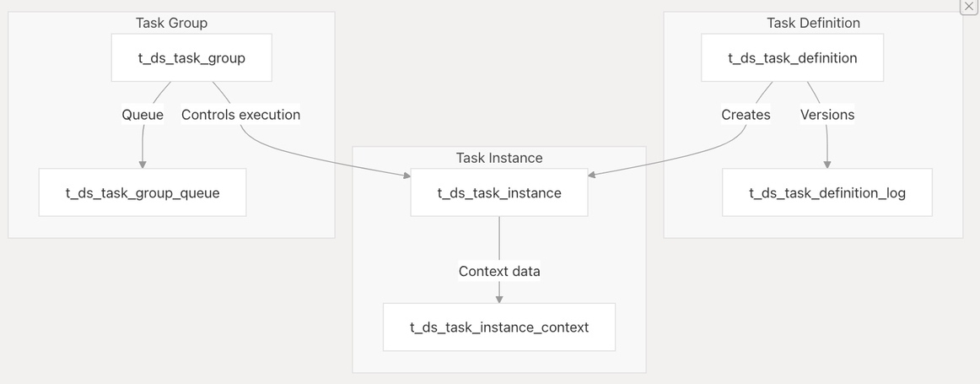Viewport: 980px width, 384px height.
Task: Click the Task Definition section title
Action: tap(813, 23)
